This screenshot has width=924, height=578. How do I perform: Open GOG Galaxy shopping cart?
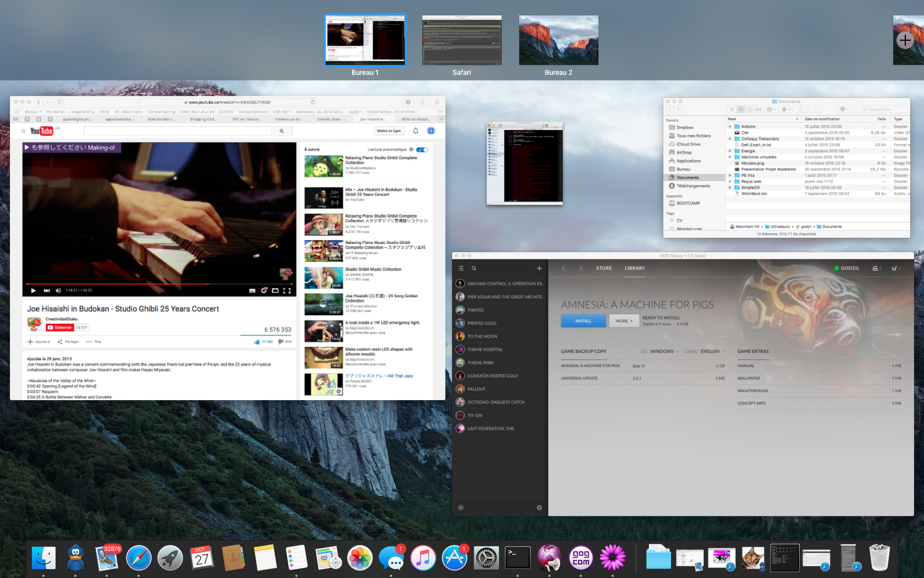tap(894, 269)
